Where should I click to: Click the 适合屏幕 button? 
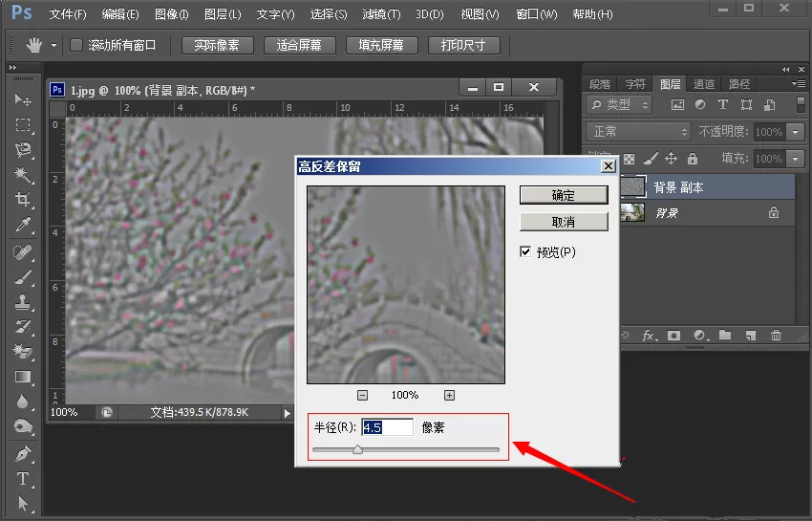(x=299, y=45)
